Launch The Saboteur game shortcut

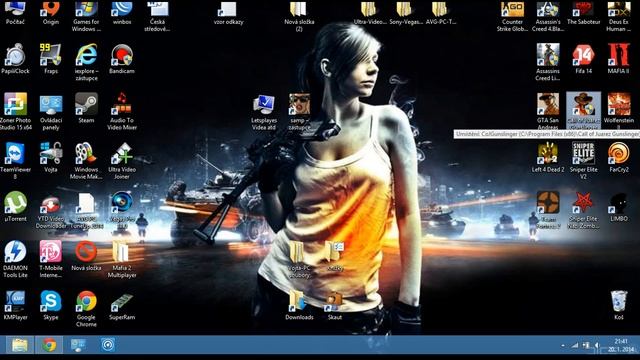(x=583, y=12)
